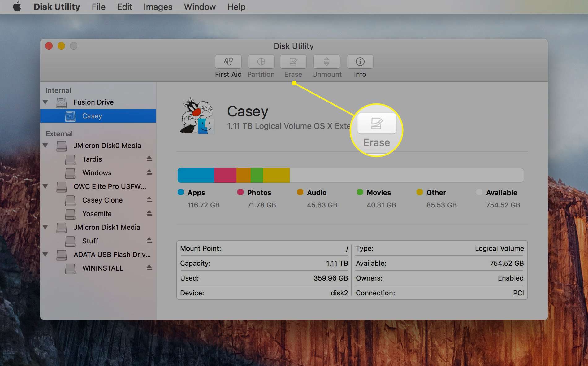Click the Type Logical Volume value
This screenshot has width=588, height=366.
[x=499, y=248]
